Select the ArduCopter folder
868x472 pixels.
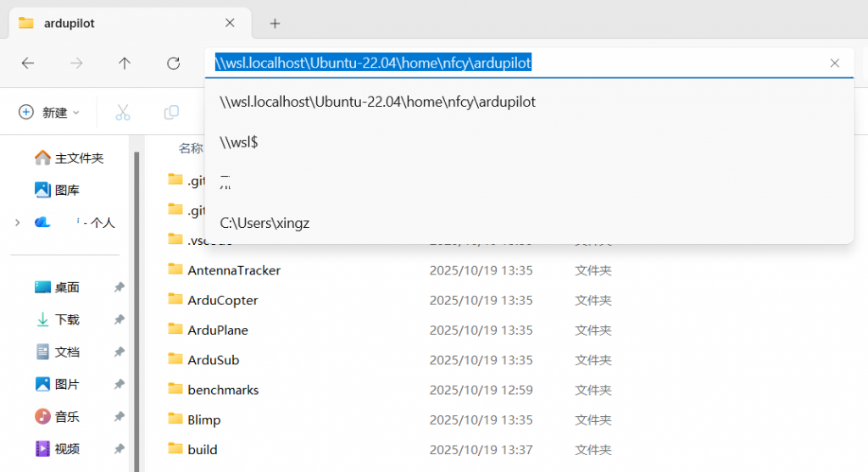click(222, 300)
